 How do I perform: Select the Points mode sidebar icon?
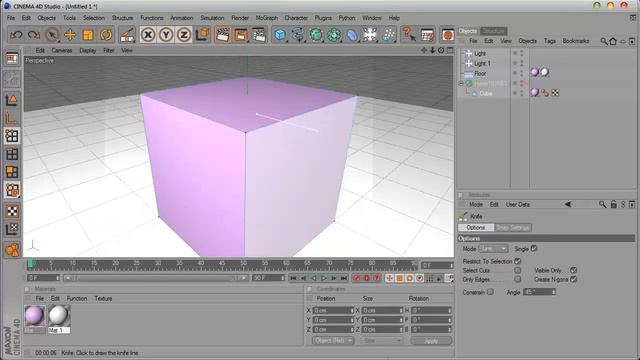[12, 136]
